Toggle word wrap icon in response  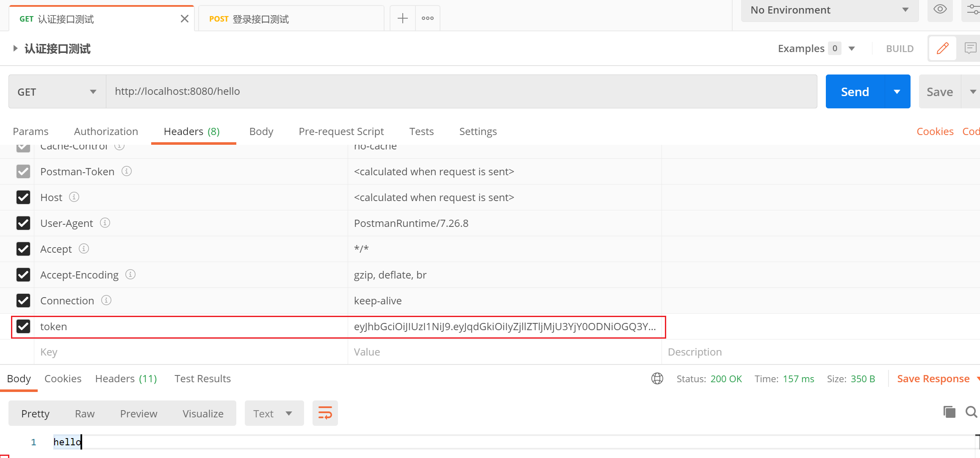tap(325, 413)
